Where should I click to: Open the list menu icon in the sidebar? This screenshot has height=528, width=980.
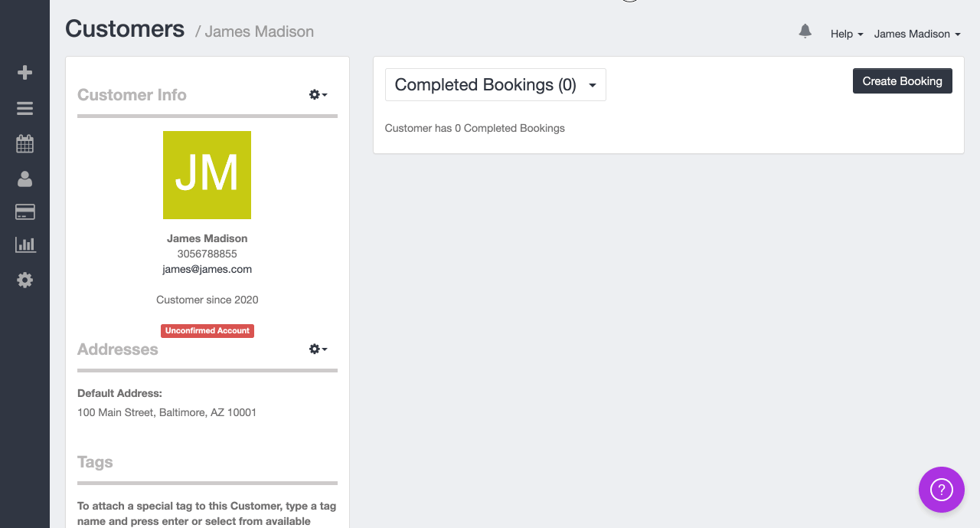[25, 108]
